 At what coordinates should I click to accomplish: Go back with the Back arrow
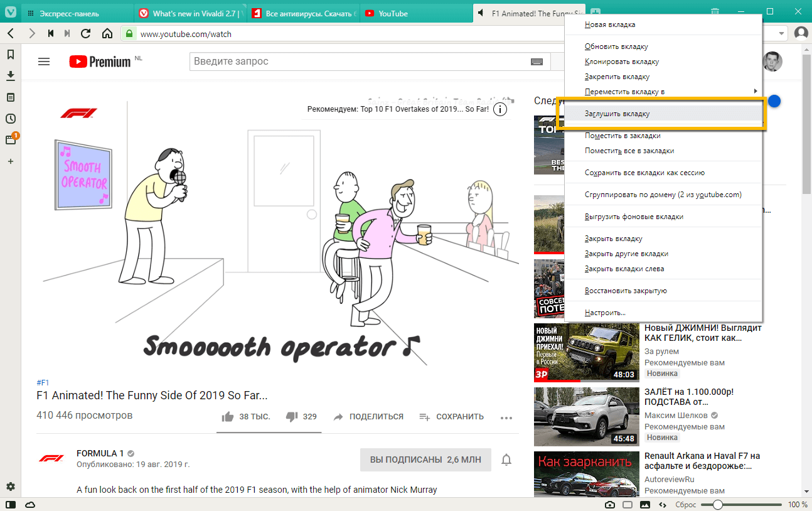click(x=11, y=33)
